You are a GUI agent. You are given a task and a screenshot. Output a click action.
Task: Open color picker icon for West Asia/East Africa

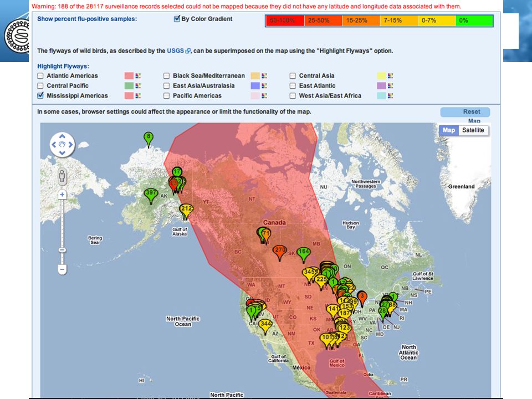[x=390, y=96]
